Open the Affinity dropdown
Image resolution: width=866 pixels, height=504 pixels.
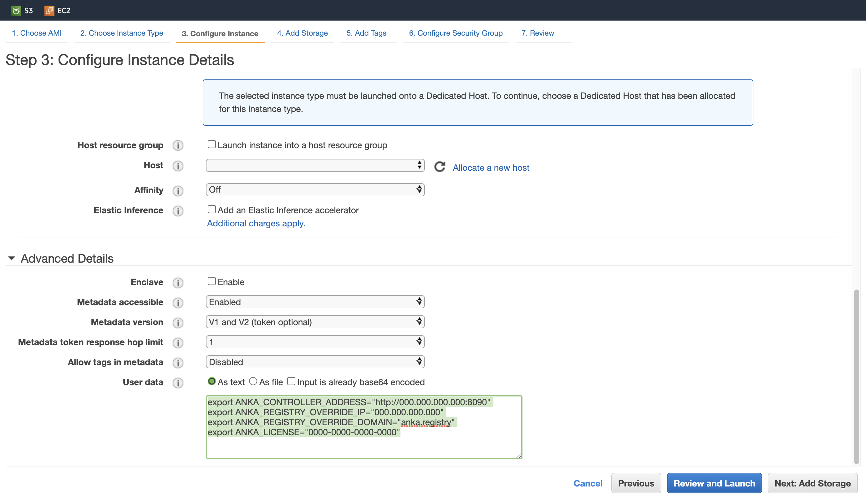click(315, 190)
